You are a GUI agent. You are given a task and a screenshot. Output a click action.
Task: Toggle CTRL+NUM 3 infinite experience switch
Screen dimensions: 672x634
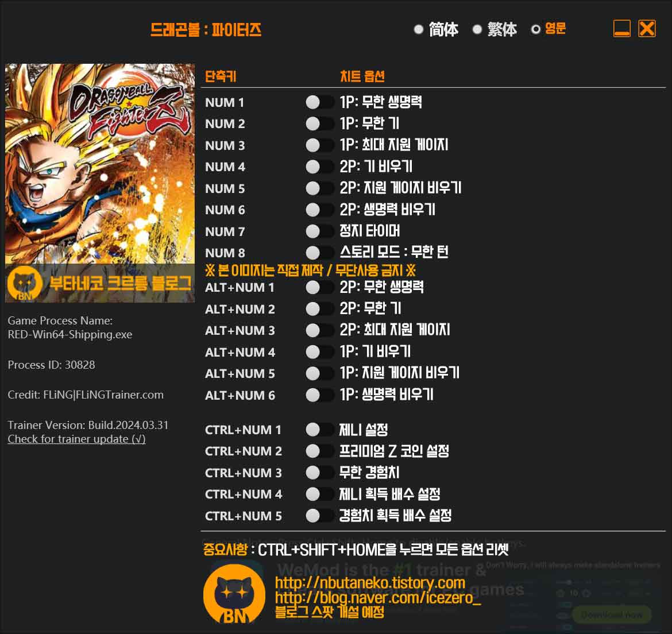tap(319, 473)
